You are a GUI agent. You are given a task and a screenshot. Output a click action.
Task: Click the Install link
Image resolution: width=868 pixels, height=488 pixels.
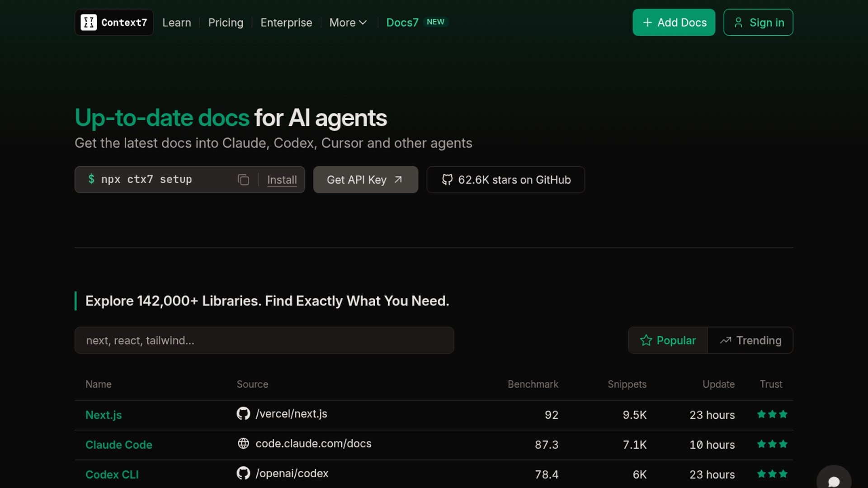pos(282,180)
